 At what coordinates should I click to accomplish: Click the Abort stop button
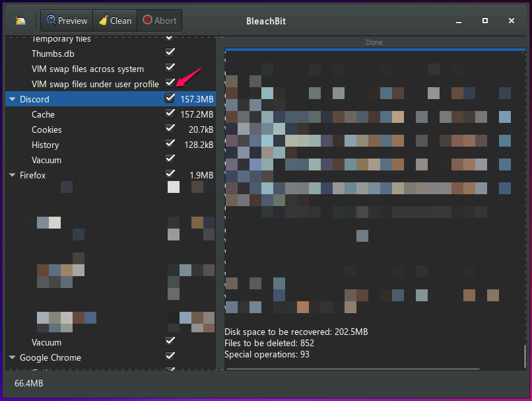pos(160,20)
